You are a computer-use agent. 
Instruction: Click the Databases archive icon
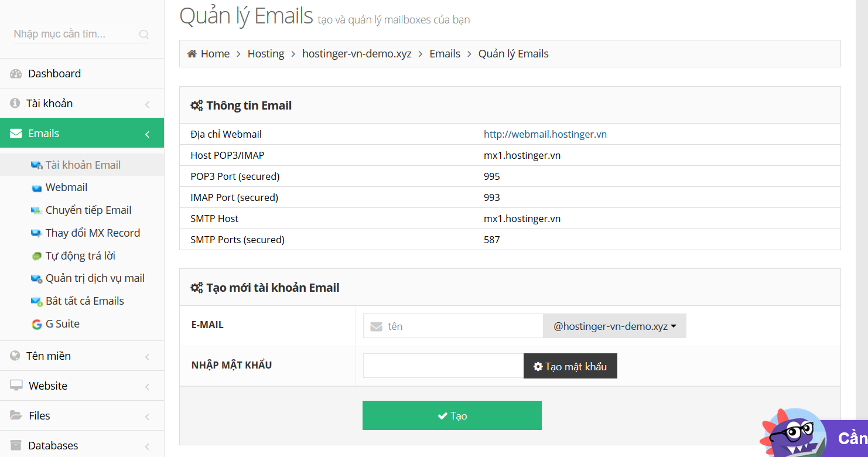point(16,445)
